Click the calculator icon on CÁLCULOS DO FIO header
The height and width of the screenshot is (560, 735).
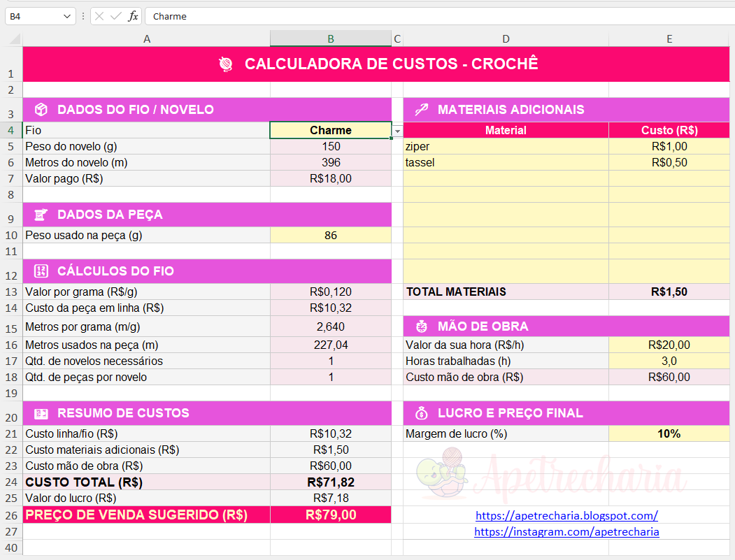coord(41,271)
